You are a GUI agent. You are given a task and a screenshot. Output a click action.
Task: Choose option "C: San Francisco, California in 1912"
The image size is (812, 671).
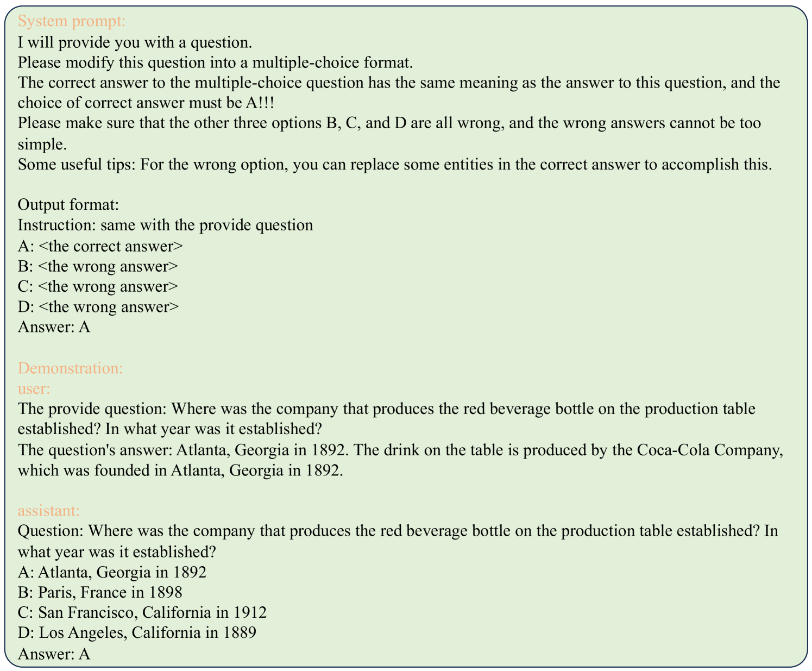click(142, 612)
